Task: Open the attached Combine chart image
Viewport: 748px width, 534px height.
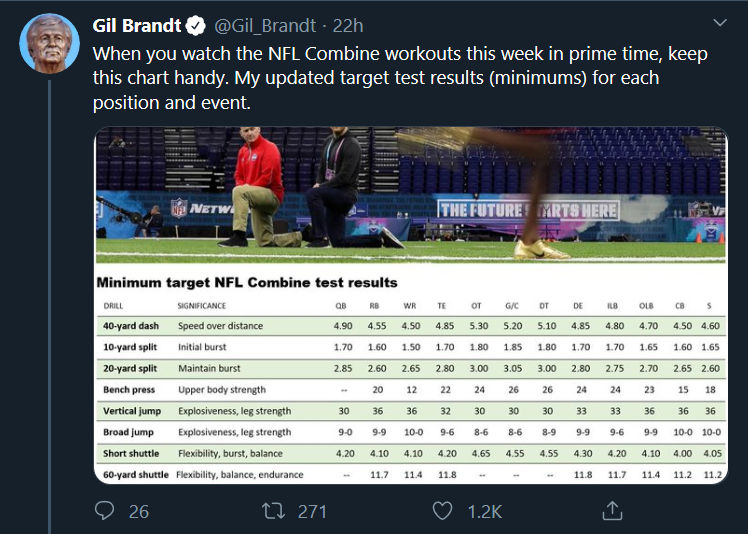Action: 411,305
